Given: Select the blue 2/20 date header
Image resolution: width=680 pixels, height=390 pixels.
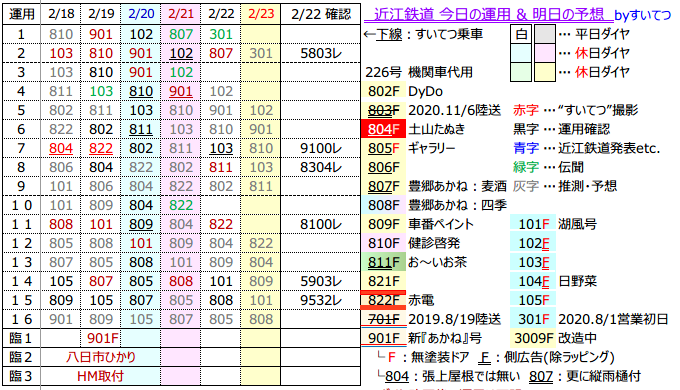Looking at the screenshot, I should pos(141,14).
